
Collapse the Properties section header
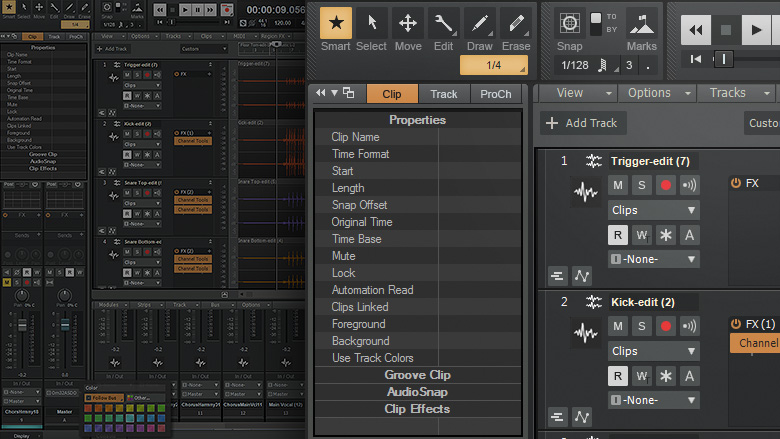(417, 120)
